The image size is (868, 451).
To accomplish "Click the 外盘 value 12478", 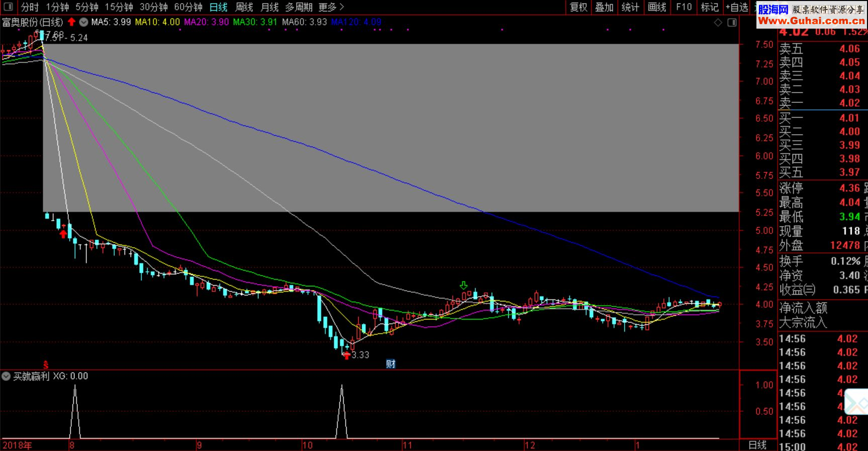I will coord(845,246).
